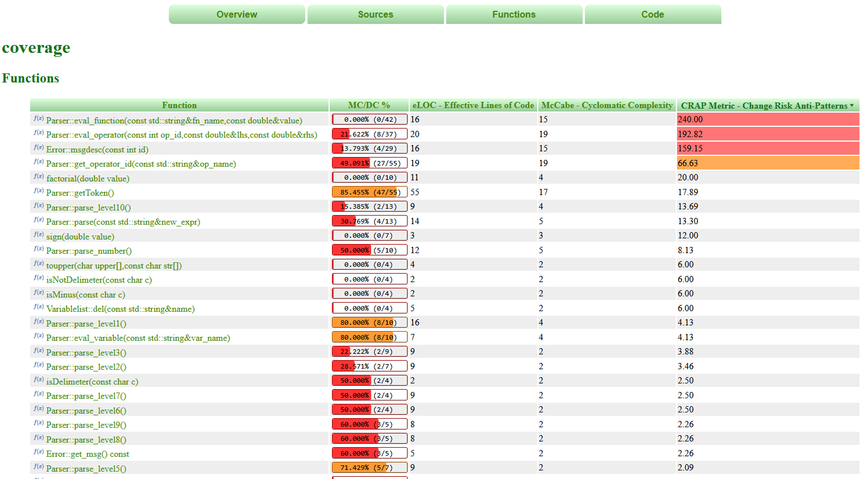Go to the Code tab
868x479 pixels.
coord(653,15)
